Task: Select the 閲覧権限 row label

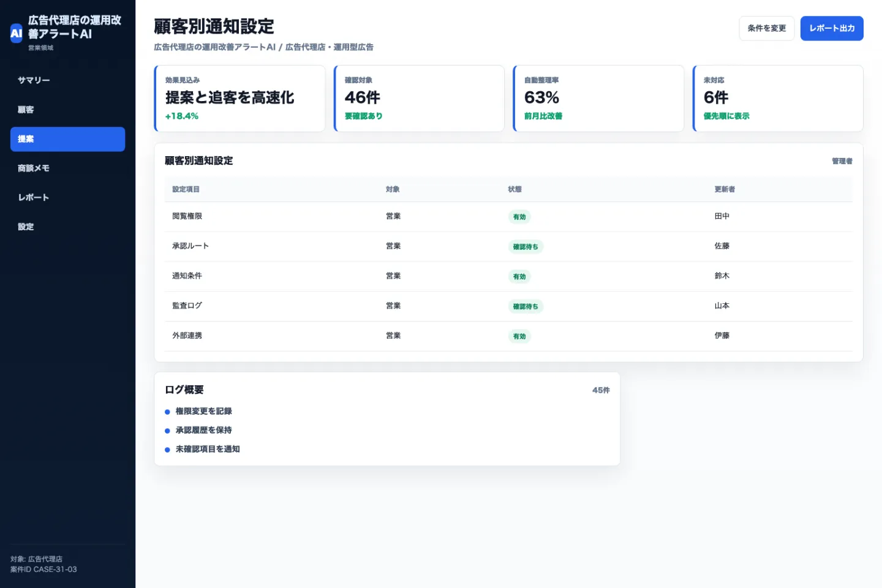Action: [x=187, y=216]
